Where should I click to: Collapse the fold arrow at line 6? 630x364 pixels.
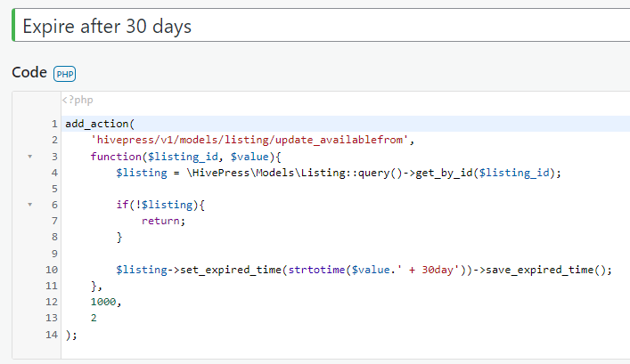(x=29, y=205)
